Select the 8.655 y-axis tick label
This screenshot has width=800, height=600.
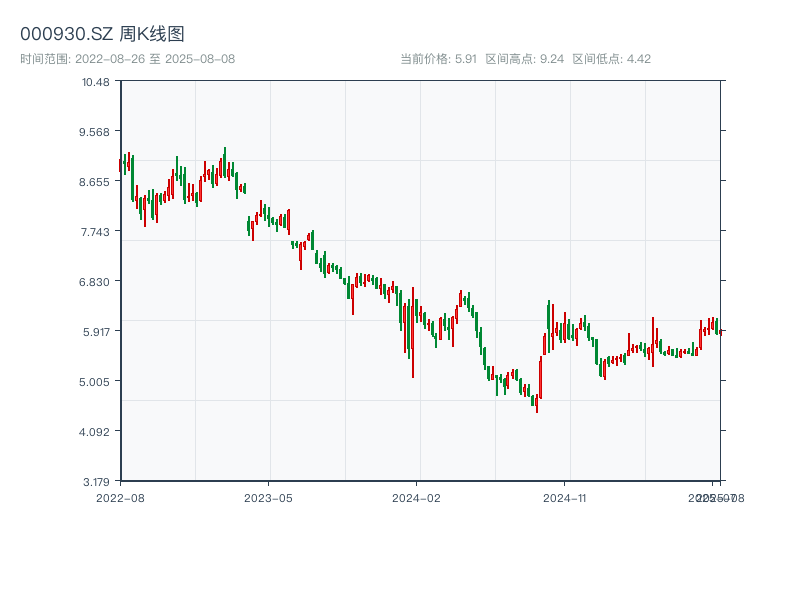coord(96,181)
